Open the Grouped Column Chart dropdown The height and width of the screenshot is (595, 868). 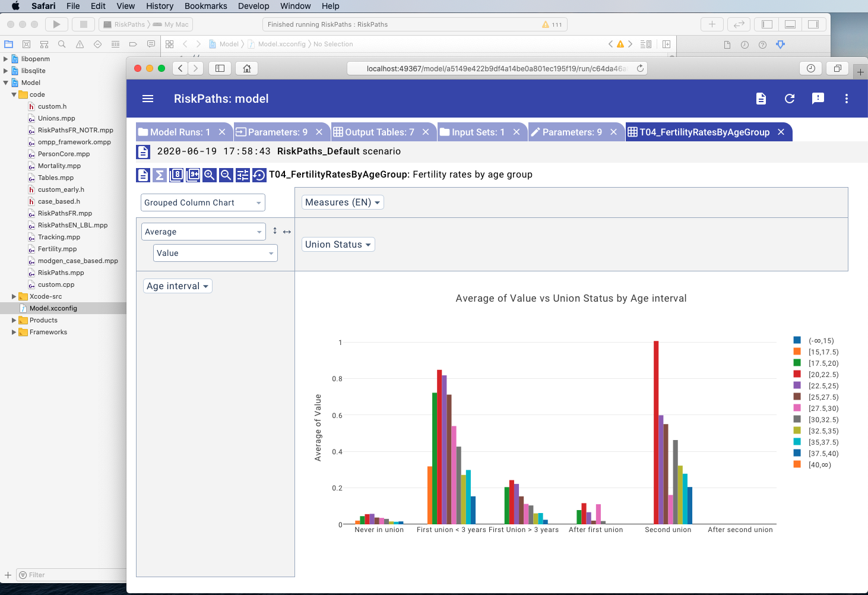[x=203, y=202]
